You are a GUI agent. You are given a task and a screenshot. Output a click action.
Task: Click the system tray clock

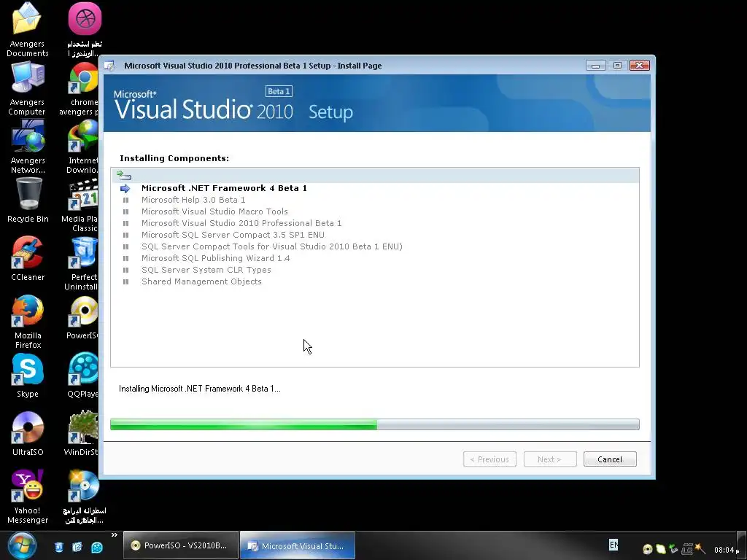pos(727,550)
